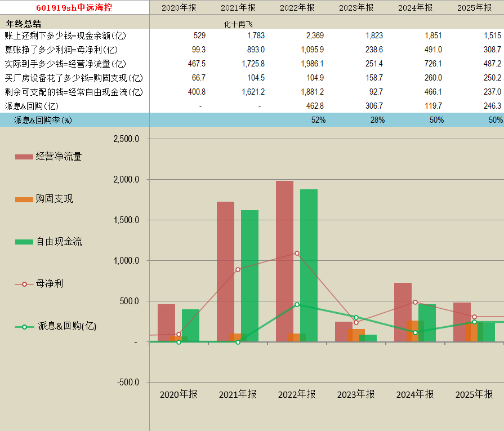
Task: Select the cash balance value 1,823
Action: point(374,35)
